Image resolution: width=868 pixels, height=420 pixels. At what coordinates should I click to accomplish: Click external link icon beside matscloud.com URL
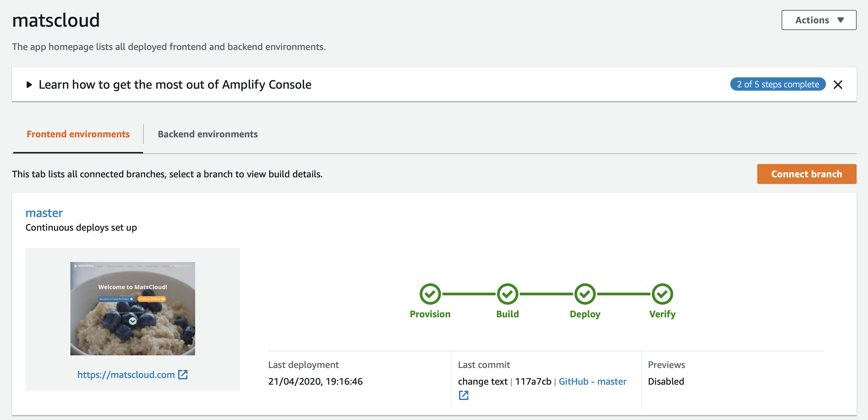pos(182,375)
